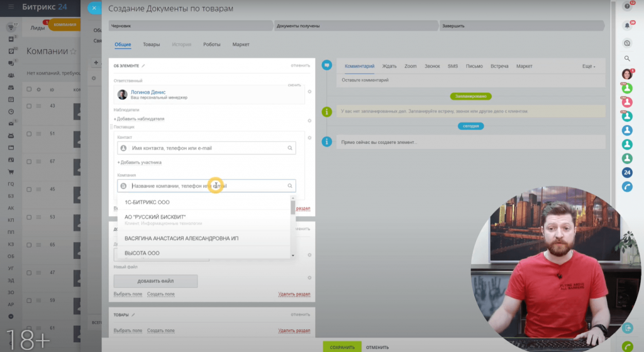Close the document creation slider panel
This screenshot has height=352, width=644.
[94, 8]
